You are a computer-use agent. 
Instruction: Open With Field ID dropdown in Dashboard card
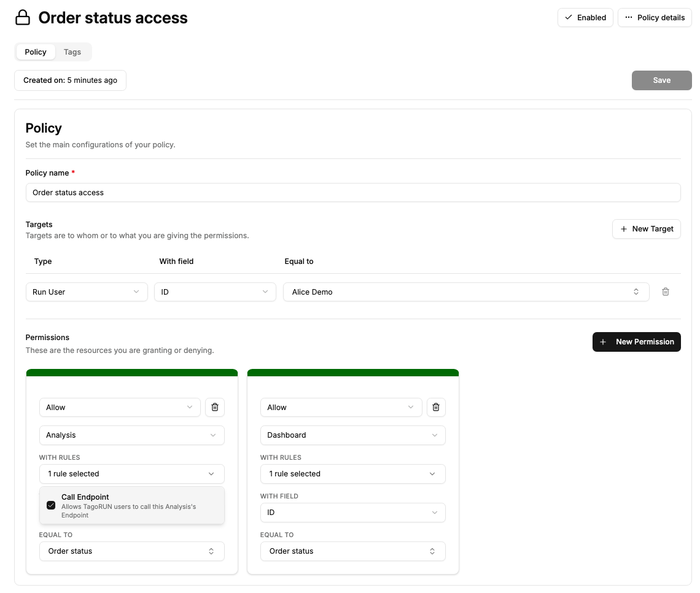[352, 513]
